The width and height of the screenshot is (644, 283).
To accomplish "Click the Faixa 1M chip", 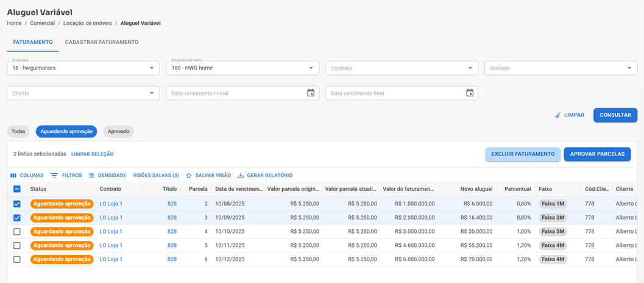I will tap(553, 204).
